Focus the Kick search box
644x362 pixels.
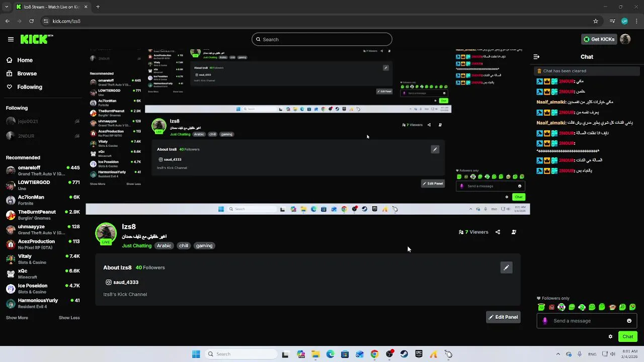pos(322,39)
